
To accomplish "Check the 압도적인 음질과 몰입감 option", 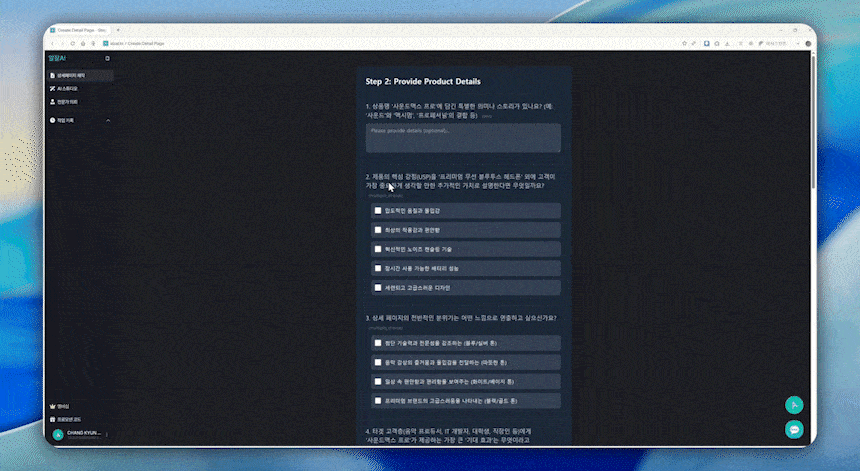I will pos(378,211).
